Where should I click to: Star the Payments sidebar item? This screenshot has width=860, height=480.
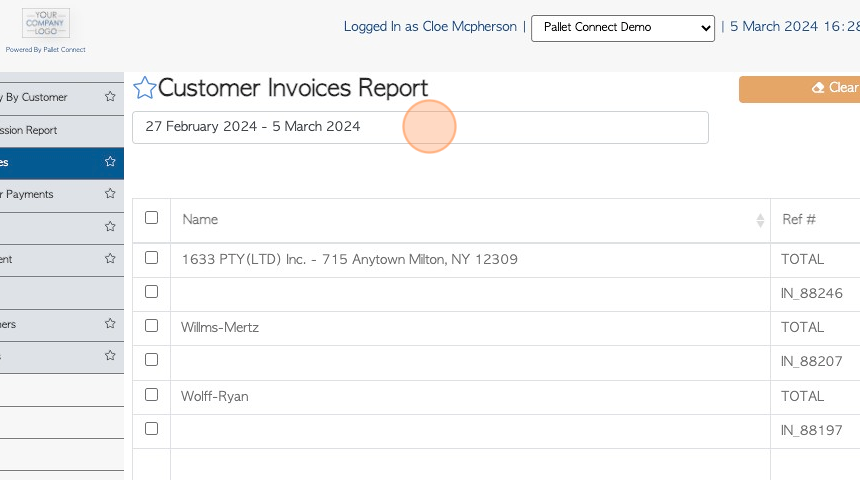click(110, 193)
